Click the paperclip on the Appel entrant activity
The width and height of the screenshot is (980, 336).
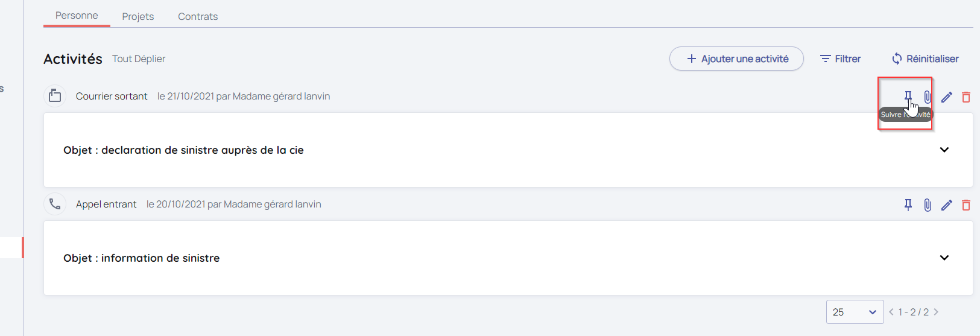[x=928, y=205]
